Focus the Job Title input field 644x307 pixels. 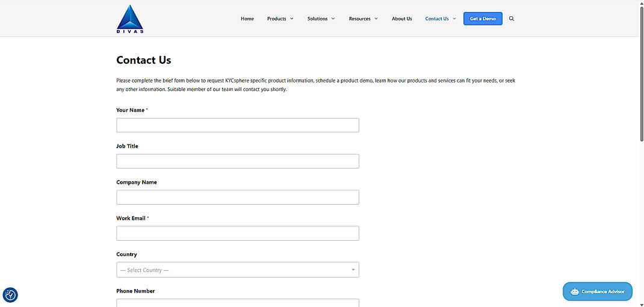(238, 161)
